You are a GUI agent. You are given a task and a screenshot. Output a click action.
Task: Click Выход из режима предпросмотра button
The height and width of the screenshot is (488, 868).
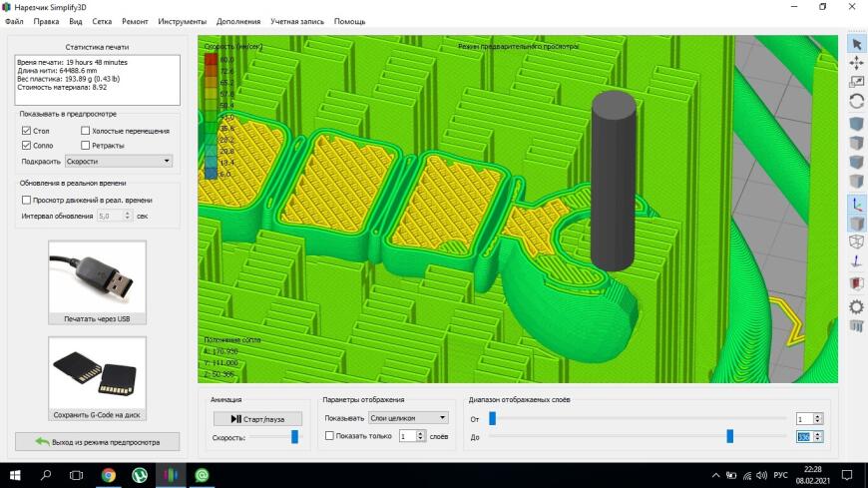pos(98,442)
